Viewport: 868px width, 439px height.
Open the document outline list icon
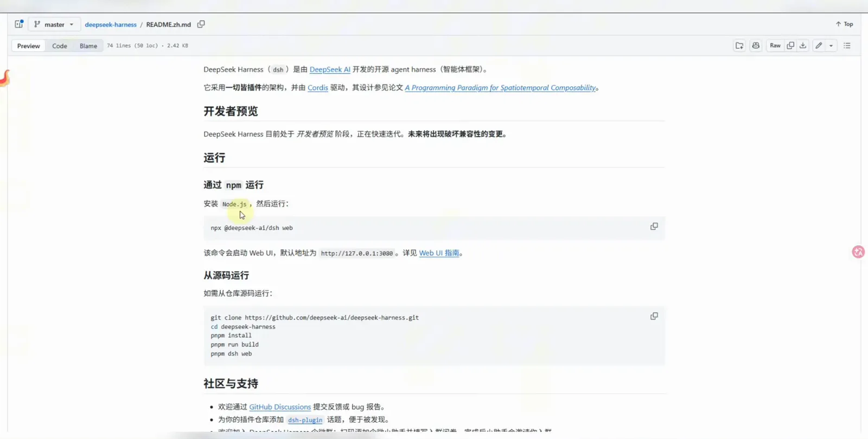[847, 46]
